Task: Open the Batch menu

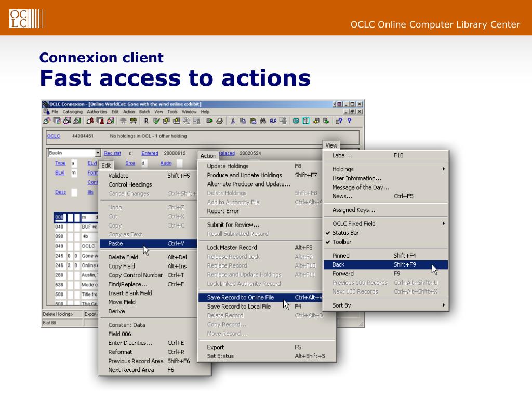Action: tap(144, 112)
